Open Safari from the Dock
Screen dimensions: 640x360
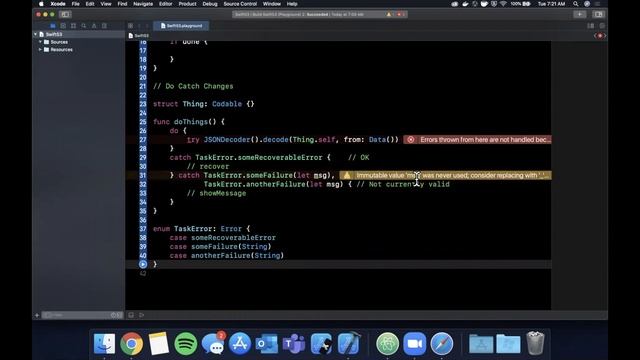coord(442,343)
